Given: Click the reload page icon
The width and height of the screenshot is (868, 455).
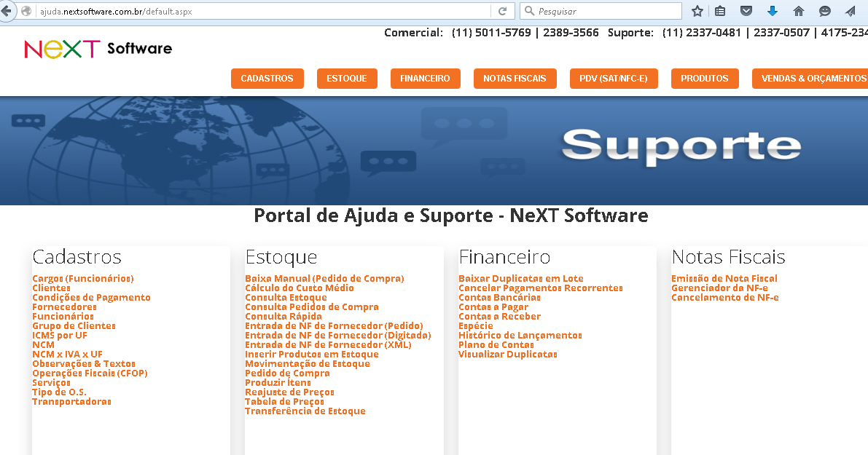Looking at the screenshot, I should point(502,11).
